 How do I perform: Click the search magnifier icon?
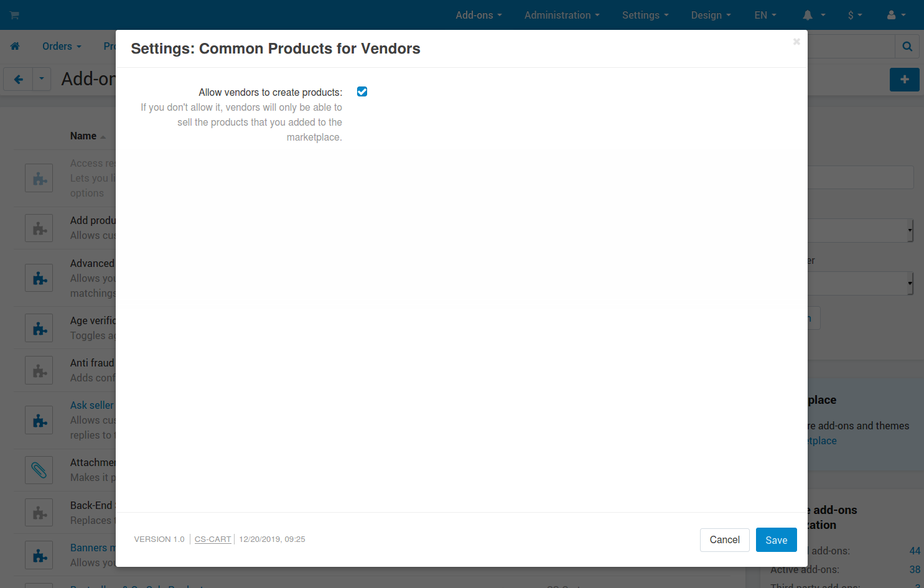click(907, 47)
